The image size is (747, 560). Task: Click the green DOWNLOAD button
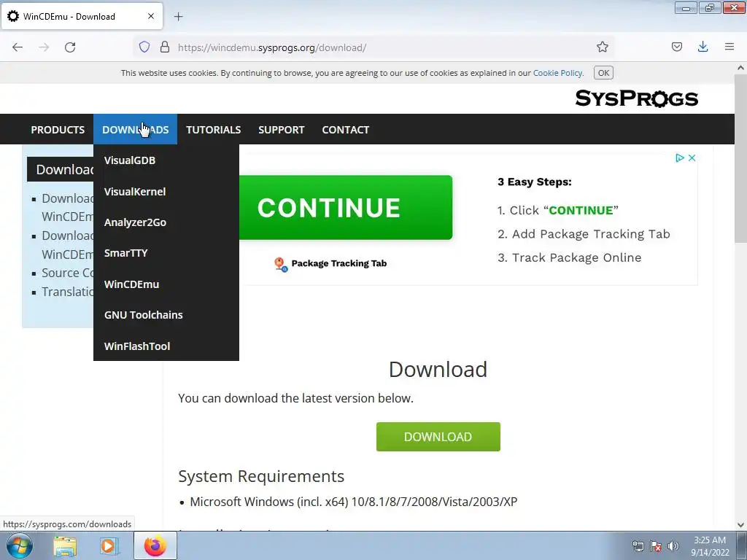coord(438,437)
